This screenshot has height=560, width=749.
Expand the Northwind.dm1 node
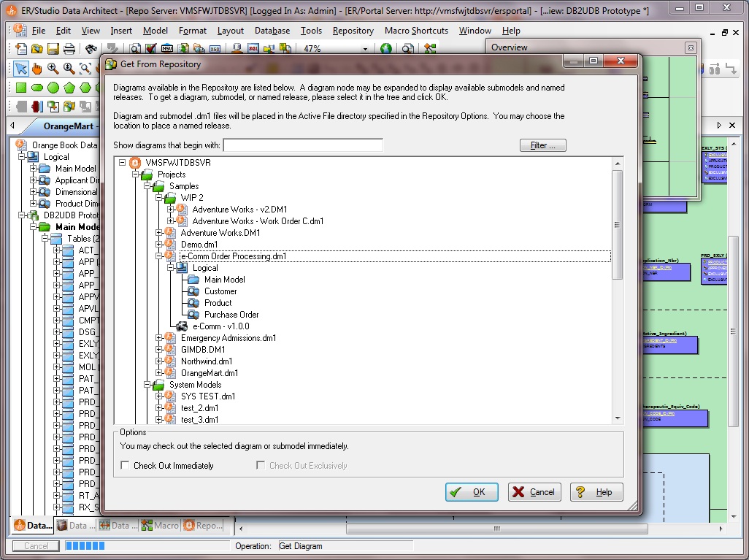[x=158, y=361]
